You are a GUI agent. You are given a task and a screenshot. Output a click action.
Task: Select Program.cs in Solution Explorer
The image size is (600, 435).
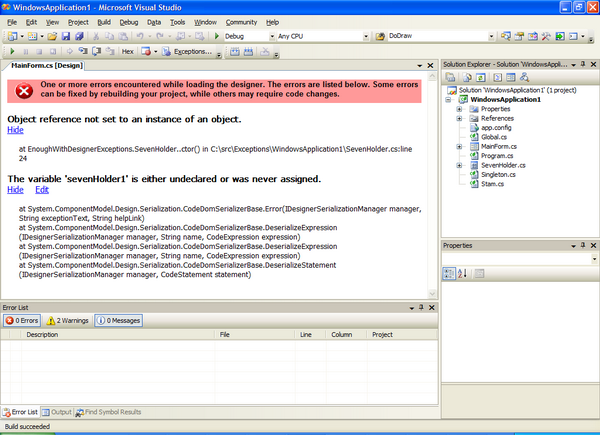(x=497, y=156)
